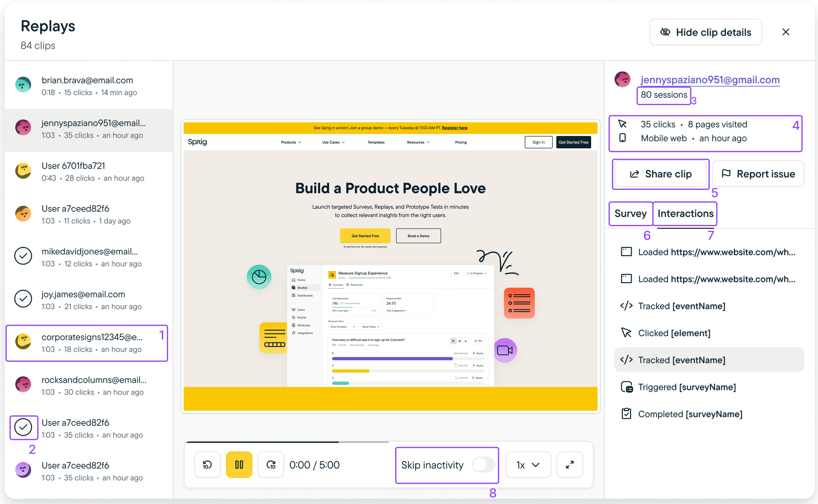Click the Triggered [surveyName] interaction row
The image size is (818, 504).
[709, 387]
